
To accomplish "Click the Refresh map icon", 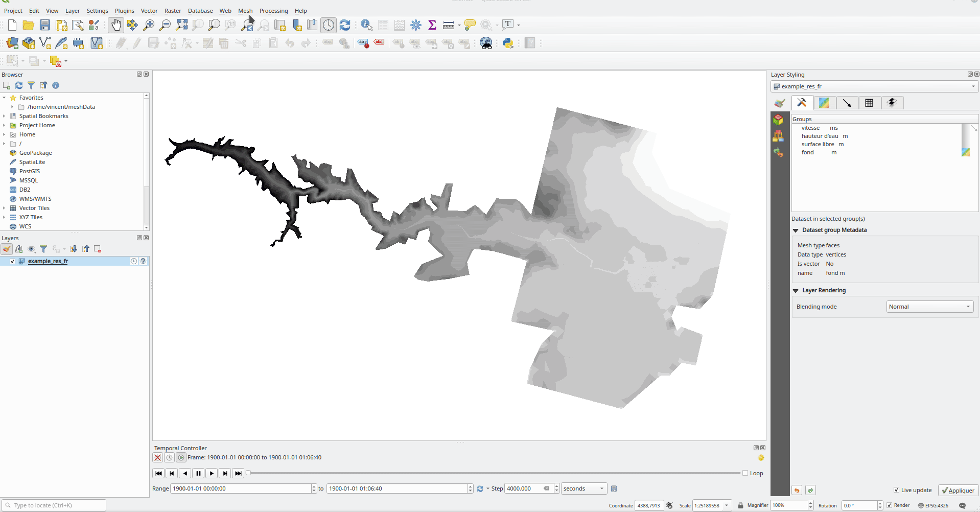I will (x=345, y=25).
